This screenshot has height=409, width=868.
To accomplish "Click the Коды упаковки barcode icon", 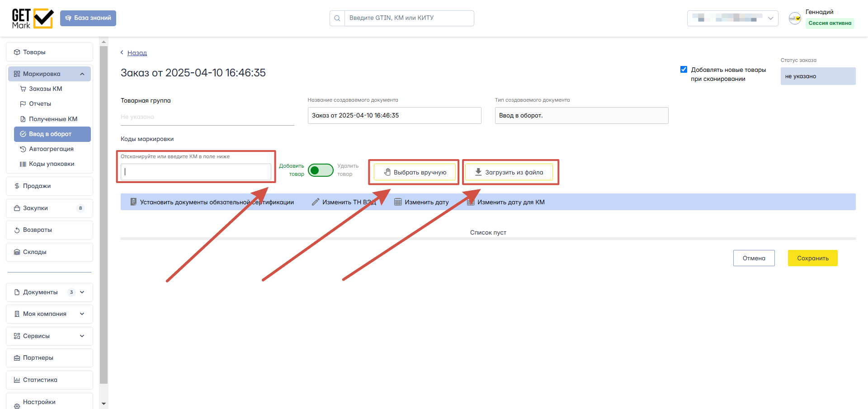I will [23, 164].
